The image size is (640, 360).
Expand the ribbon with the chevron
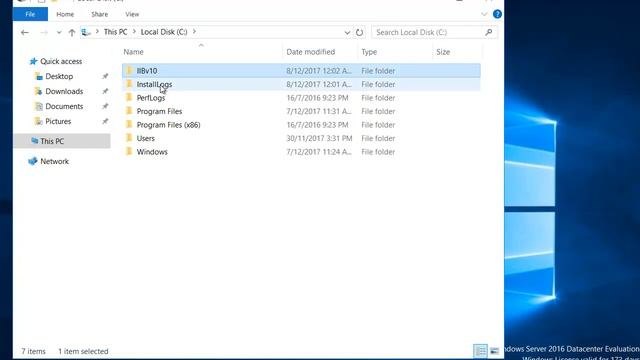point(484,14)
